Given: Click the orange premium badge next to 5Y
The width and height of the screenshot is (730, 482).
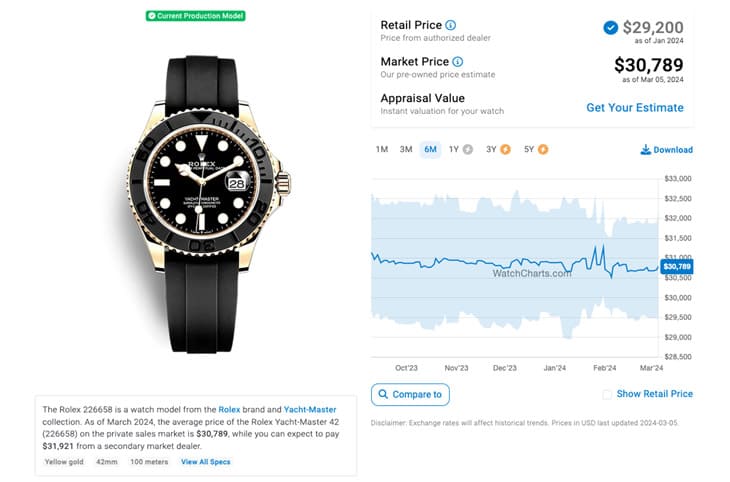Looking at the screenshot, I should (543, 149).
